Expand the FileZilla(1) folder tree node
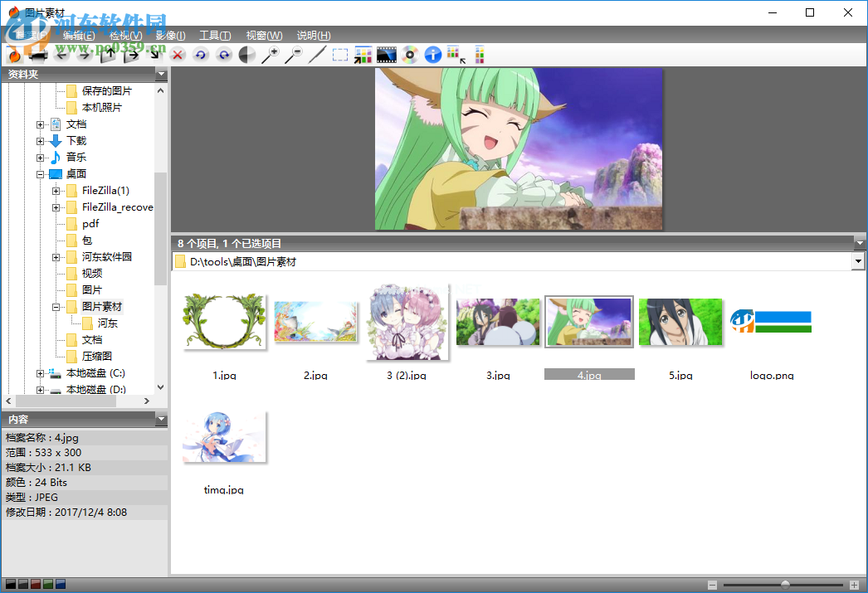Screen dimensions: 868x593 point(56,191)
